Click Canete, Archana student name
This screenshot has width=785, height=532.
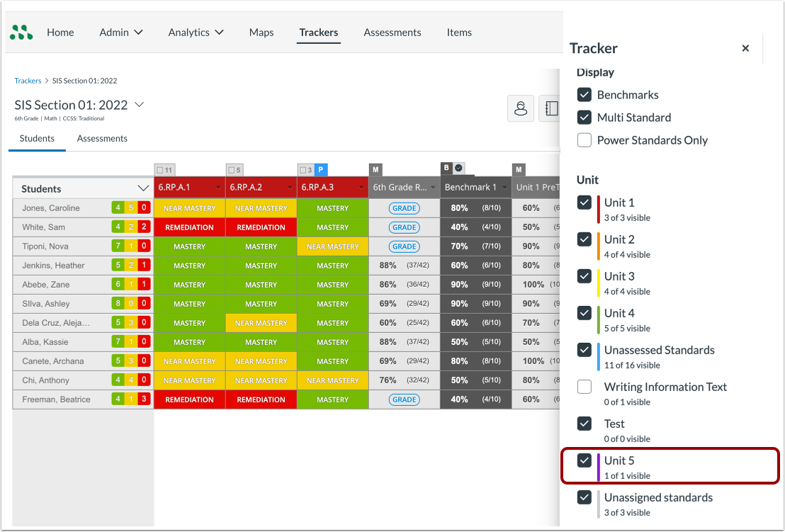pyautogui.click(x=53, y=361)
